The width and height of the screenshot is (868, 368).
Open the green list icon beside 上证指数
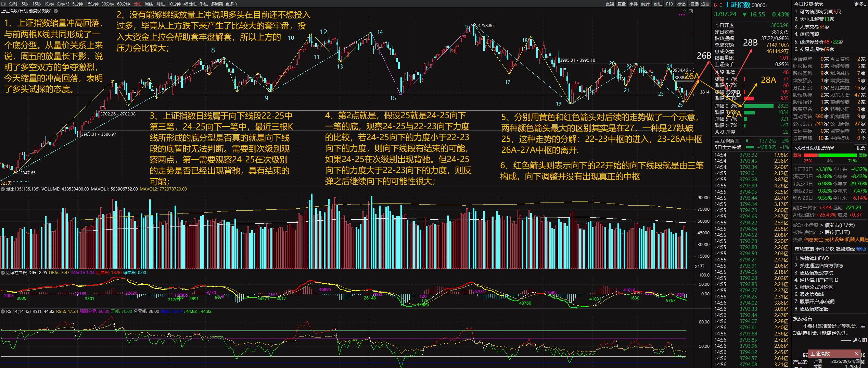[x=721, y=5]
